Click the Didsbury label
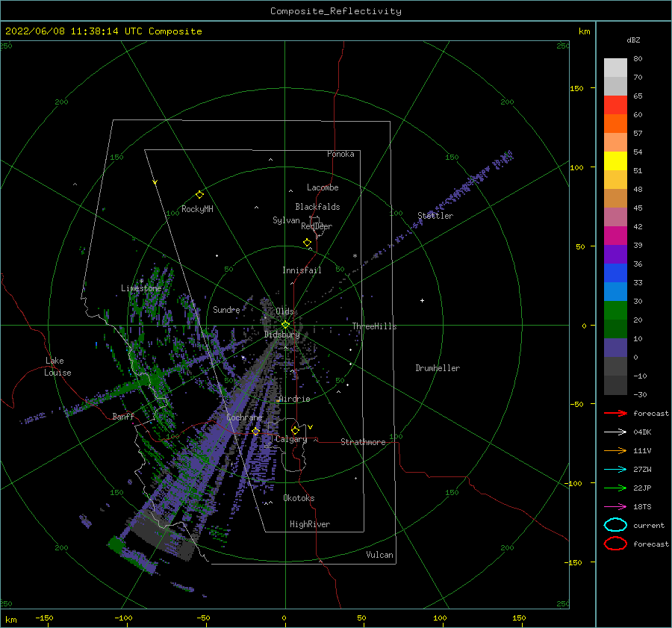 point(282,335)
